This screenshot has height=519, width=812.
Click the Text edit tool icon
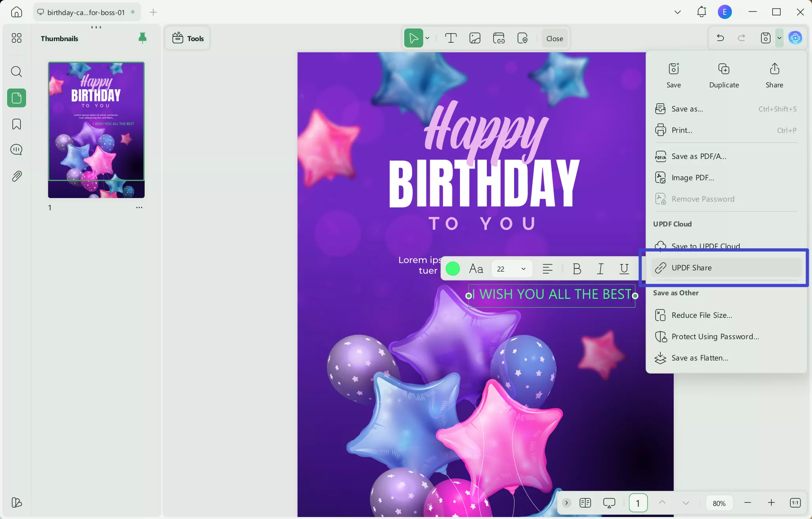[451, 38]
